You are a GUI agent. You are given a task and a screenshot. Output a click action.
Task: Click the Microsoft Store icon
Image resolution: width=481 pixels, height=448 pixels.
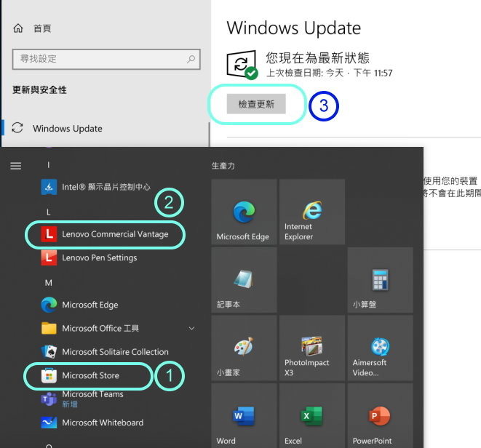click(x=49, y=375)
